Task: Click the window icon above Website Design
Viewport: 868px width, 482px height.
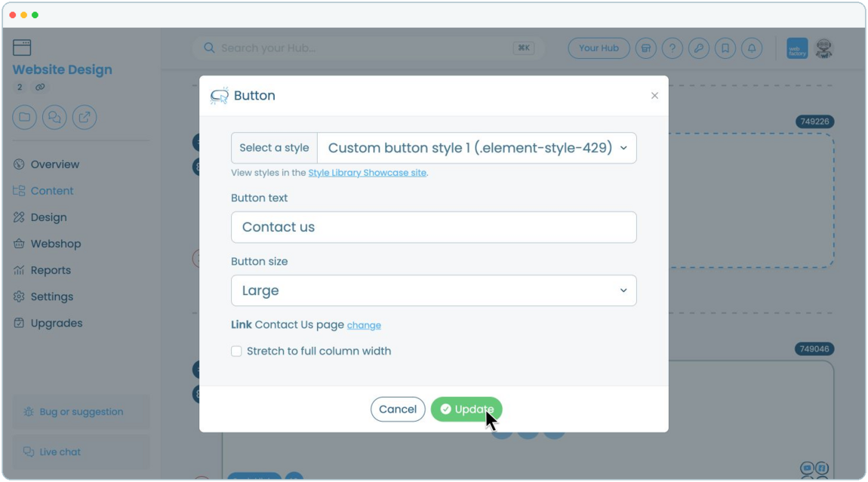Action: pyautogui.click(x=22, y=48)
